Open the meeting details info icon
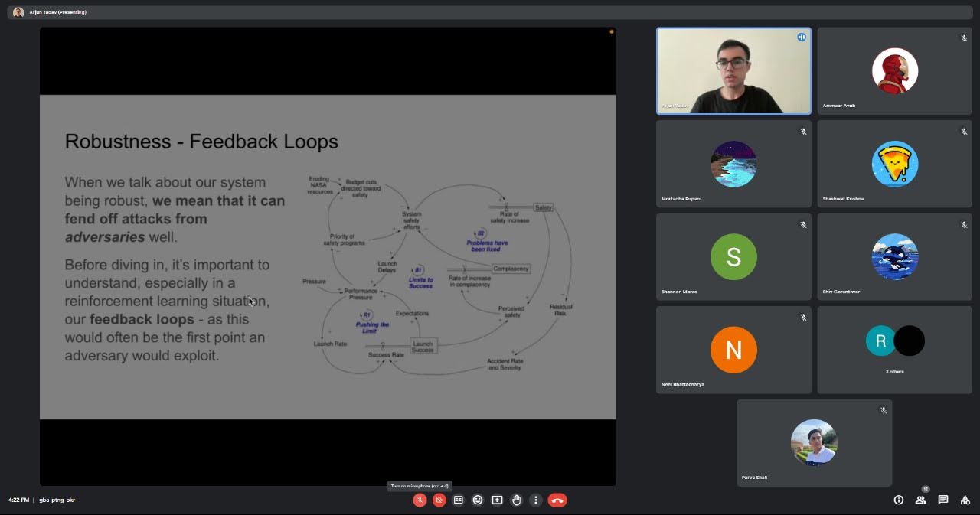Screen dimensions: 980x515 point(899,500)
